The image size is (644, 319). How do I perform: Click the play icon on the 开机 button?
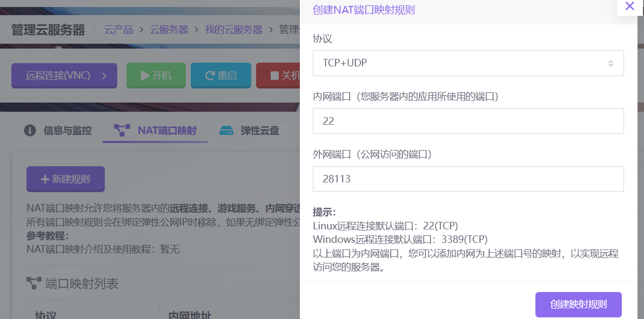pos(145,76)
